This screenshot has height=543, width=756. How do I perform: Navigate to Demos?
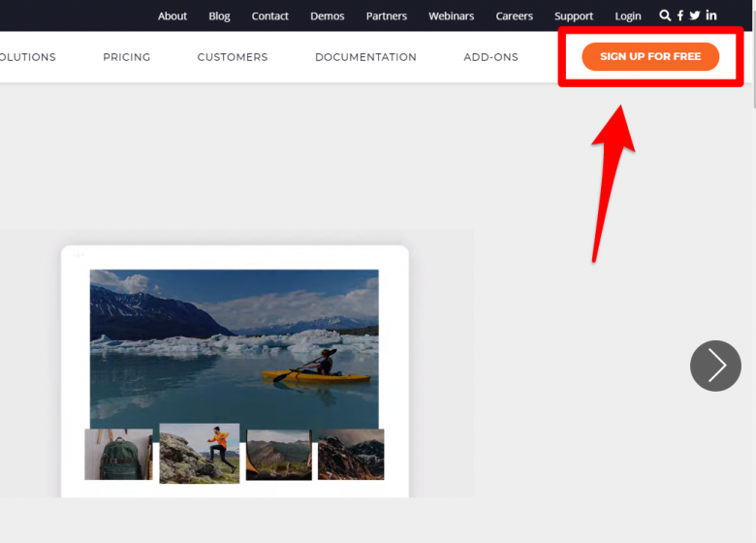pos(328,16)
